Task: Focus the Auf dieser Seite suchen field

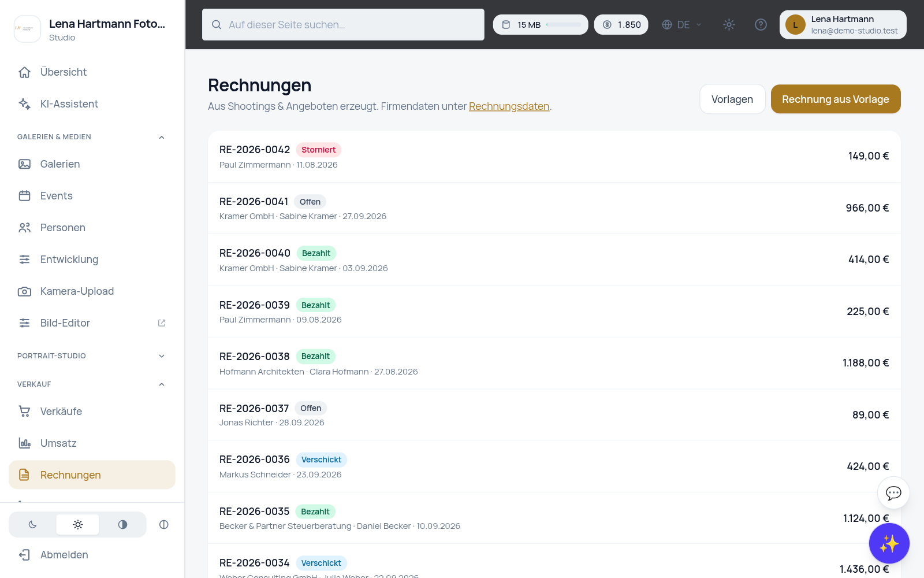Action: tap(343, 25)
